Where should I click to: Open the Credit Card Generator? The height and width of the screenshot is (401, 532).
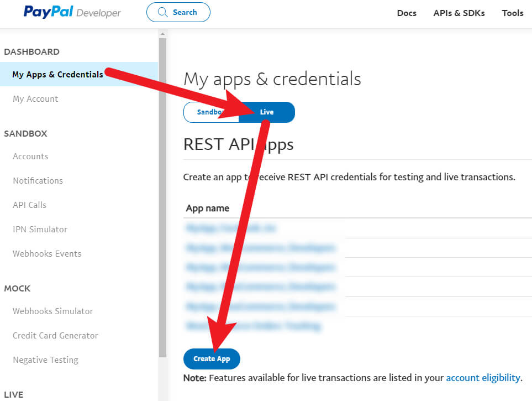[x=55, y=336]
